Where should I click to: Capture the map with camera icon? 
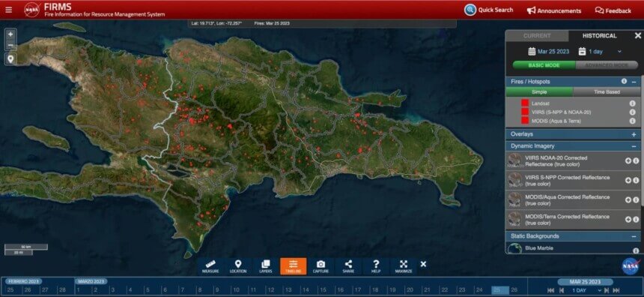click(321, 266)
